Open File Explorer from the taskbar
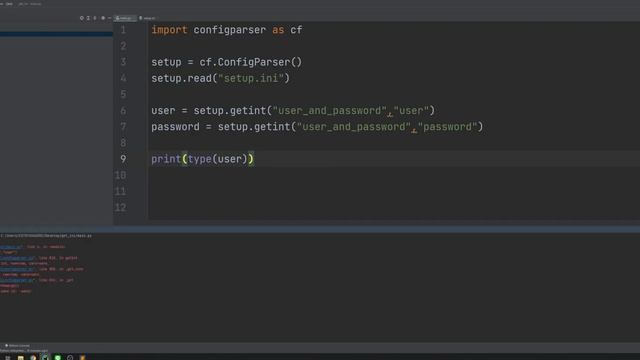This screenshot has height=360, width=640. [20, 358]
